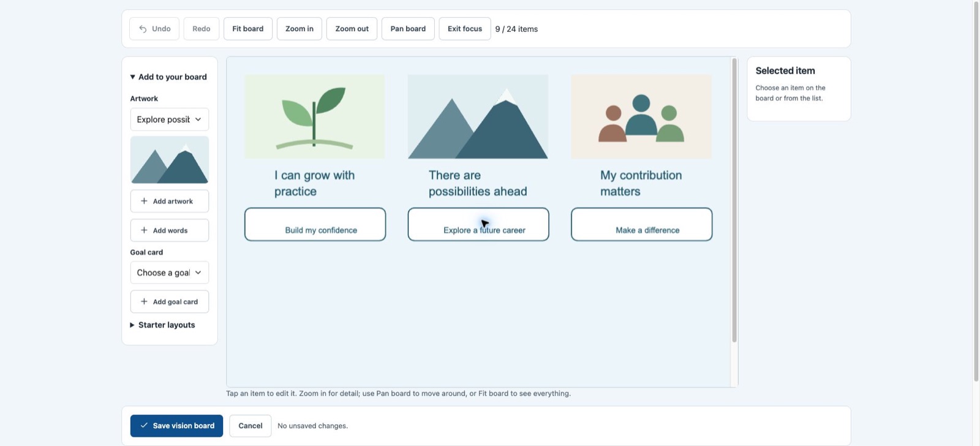The width and height of the screenshot is (980, 446).
Task: Click the Redo button
Action: pos(201,29)
